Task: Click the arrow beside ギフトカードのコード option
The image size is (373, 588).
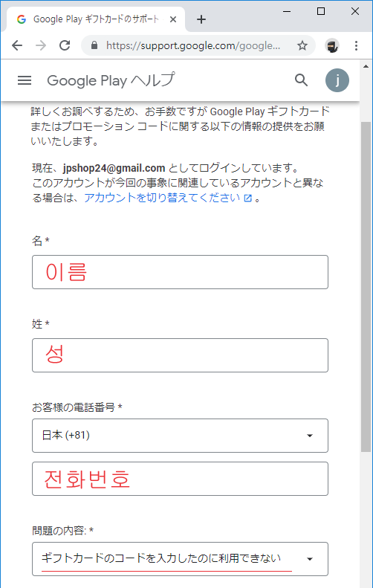Action: (x=310, y=559)
